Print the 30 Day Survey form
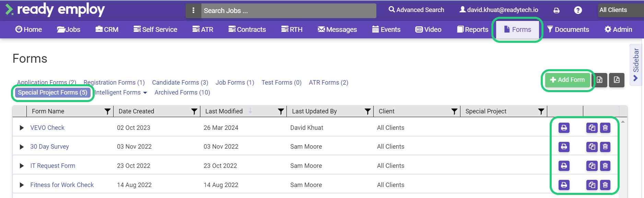 pos(564,147)
